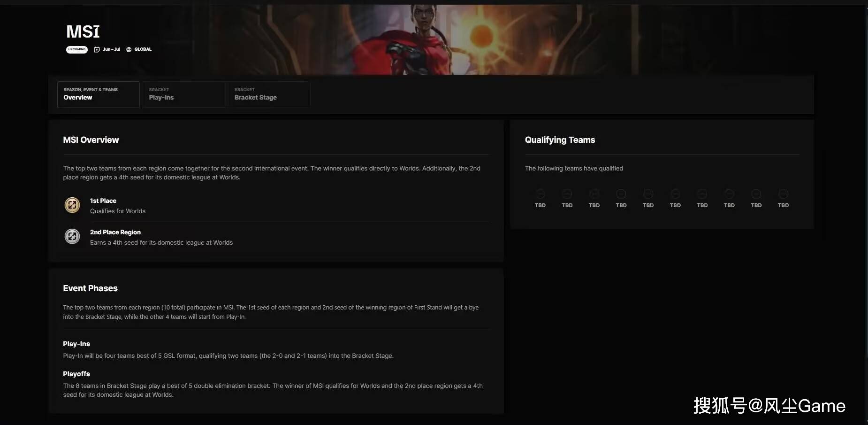The width and height of the screenshot is (868, 425).
Task: Click the silver 2nd Place Region icon
Action: [72, 236]
